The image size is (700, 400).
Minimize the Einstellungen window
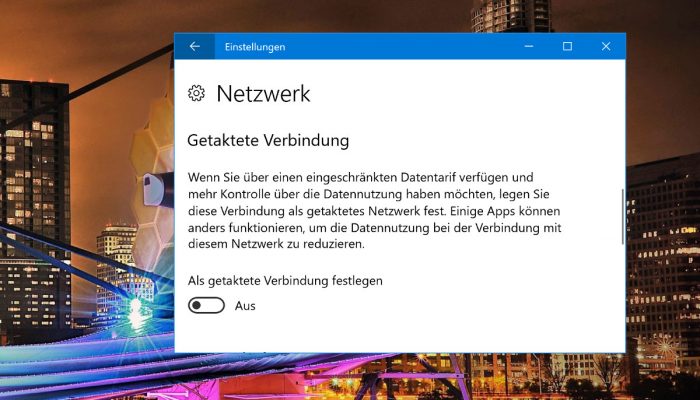529,46
